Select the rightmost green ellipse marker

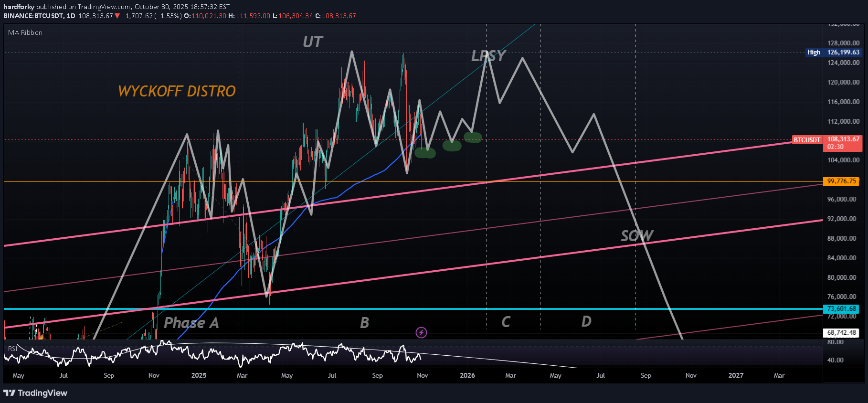(x=473, y=138)
